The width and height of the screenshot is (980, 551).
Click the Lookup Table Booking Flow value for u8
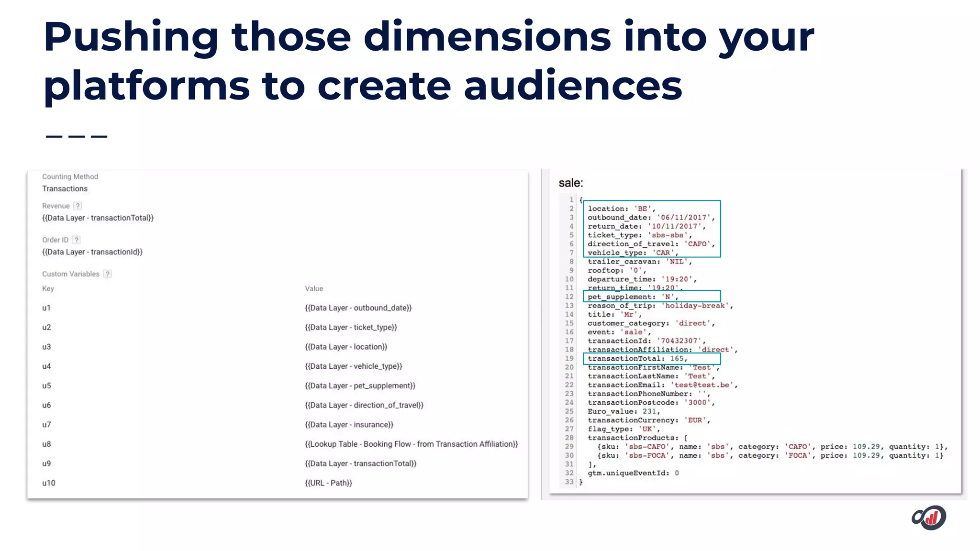pyautogui.click(x=412, y=444)
